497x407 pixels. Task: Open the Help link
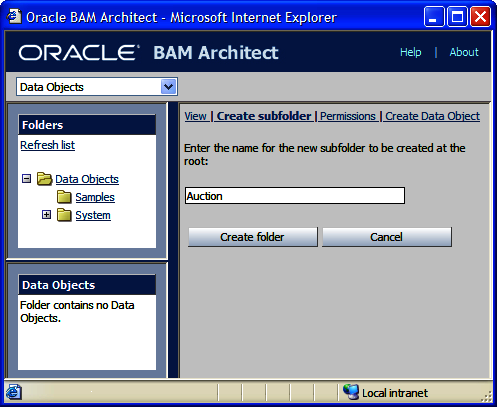point(411,52)
